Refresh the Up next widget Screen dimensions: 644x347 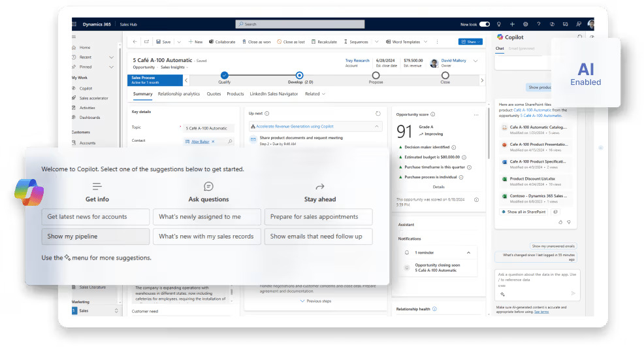(x=378, y=114)
